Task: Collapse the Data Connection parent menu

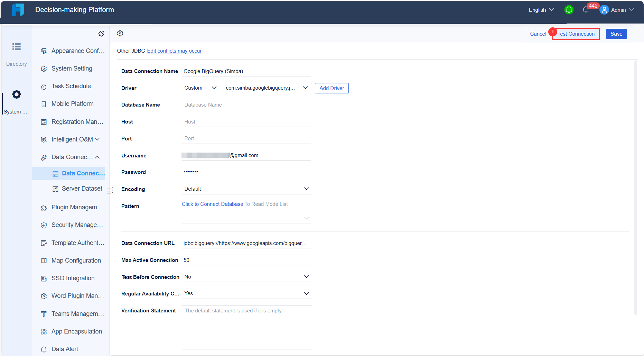Action: (x=71, y=157)
